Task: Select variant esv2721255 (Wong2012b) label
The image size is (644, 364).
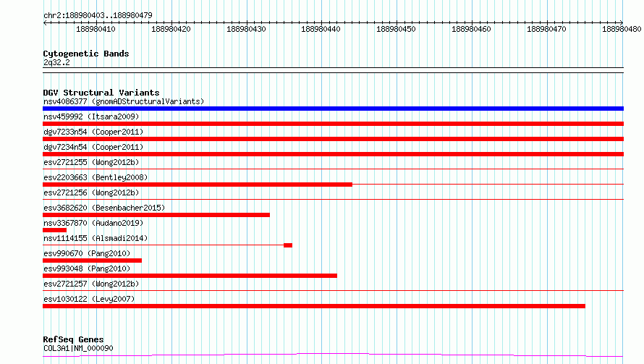Action: point(91,162)
